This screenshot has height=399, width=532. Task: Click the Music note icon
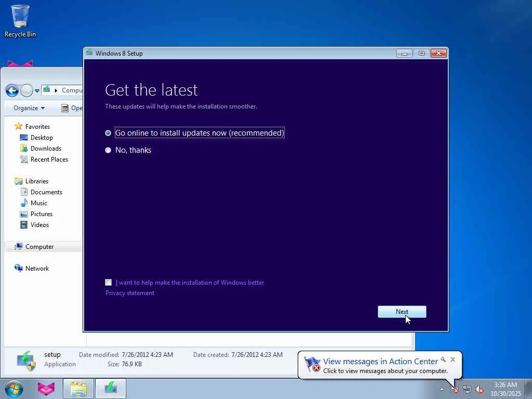click(24, 203)
